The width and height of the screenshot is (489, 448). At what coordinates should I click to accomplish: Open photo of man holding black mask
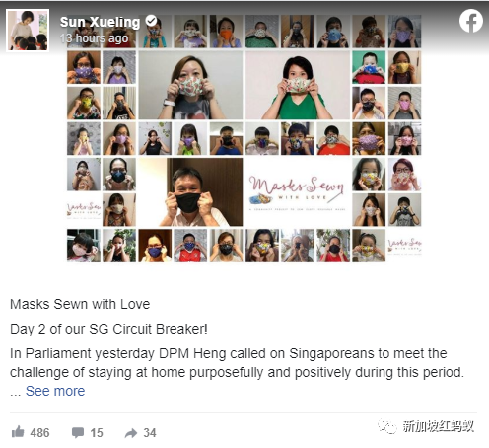click(x=190, y=192)
